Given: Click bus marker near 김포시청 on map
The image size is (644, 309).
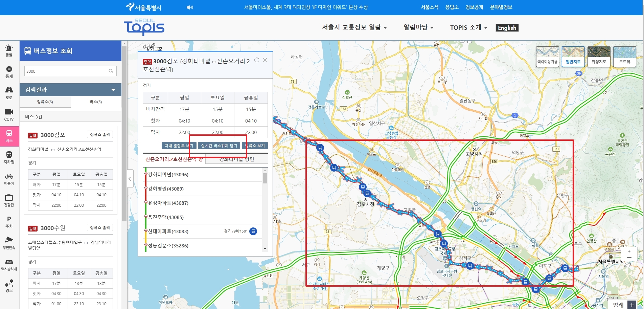Looking at the screenshot, I should point(367,194).
